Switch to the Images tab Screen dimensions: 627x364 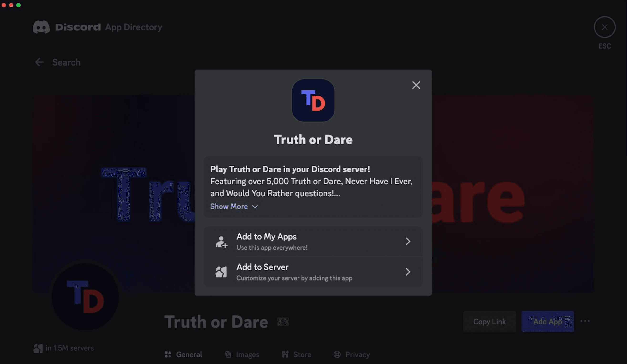pyautogui.click(x=242, y=354)
